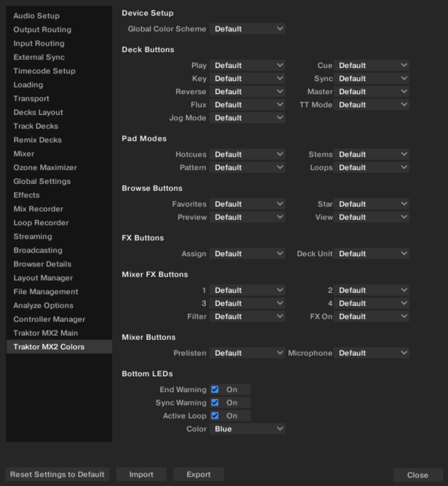Open the Deck Unit color dropdown
This screenshot has width=448, height=486.
(371, 254)
